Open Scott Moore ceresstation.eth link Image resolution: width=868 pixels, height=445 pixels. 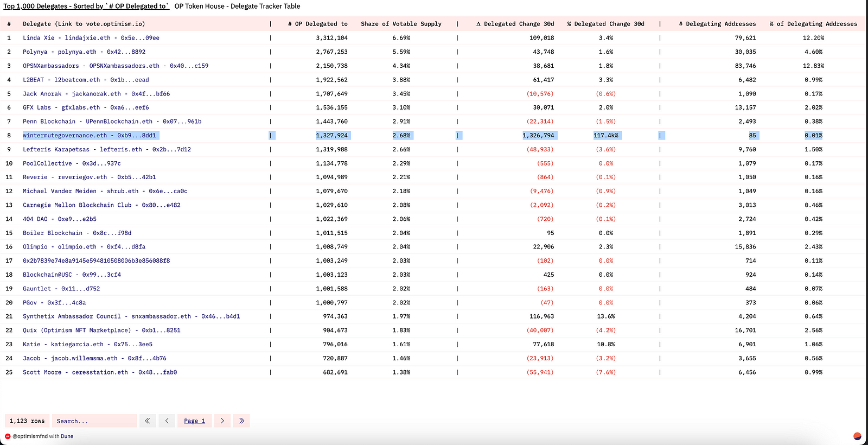point(100,372)
